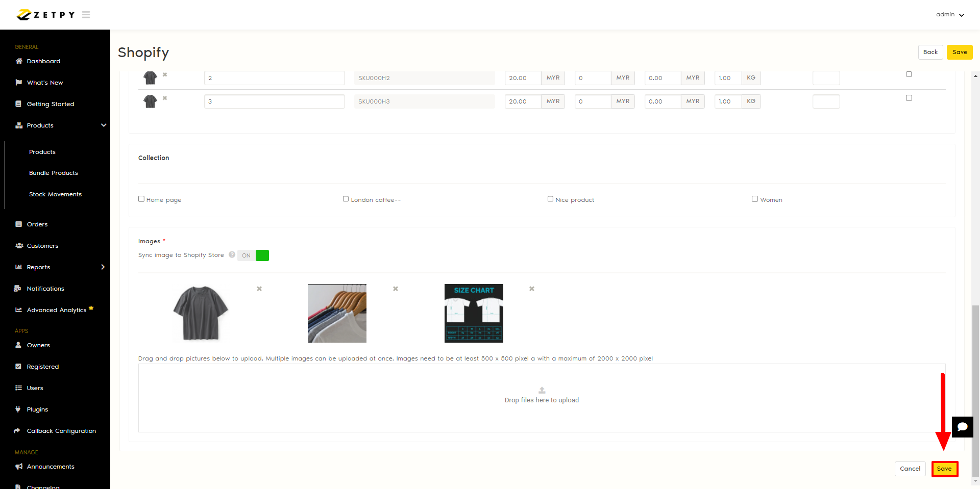Viewport: 980px width, 489px height.
Task: Click the Size Chart image thumbnail
Action: [474, 313]
